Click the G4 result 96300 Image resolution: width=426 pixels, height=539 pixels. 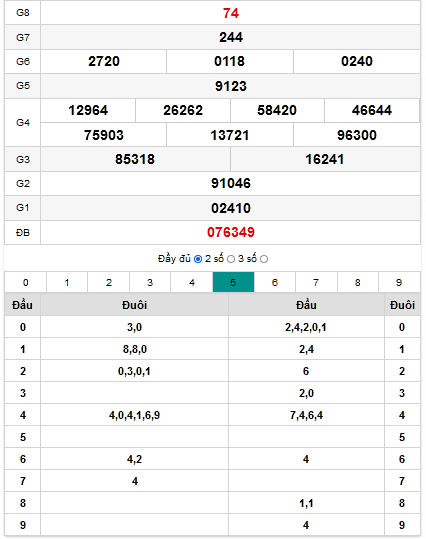pyautogui.click(x=357, y=135)
